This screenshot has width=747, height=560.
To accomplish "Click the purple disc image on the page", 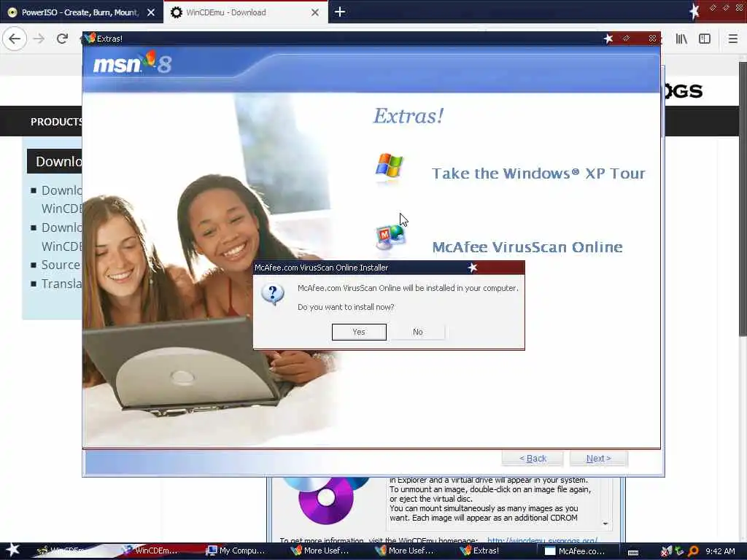I will pyautogui.click(x=326, y=499).
